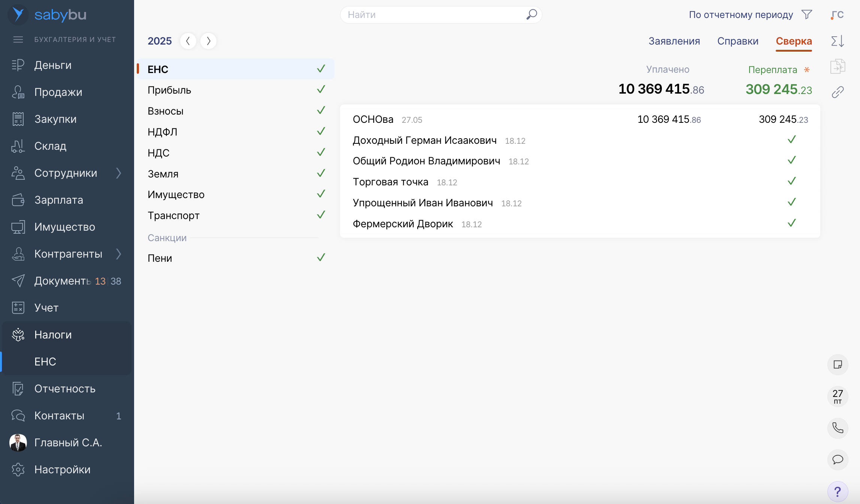The height and width of the screenshot is (504, 860).
Task: Switch to the Заявления tab
Action: pyautogui.click(x=674, y=41)
